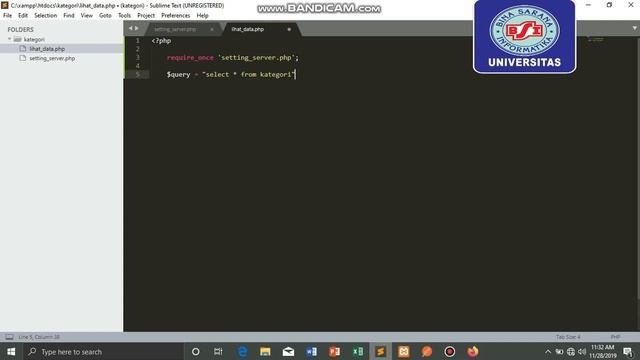Show hidden system tray icons
This screenshot has width=640, height=360.
click(548, 351)
